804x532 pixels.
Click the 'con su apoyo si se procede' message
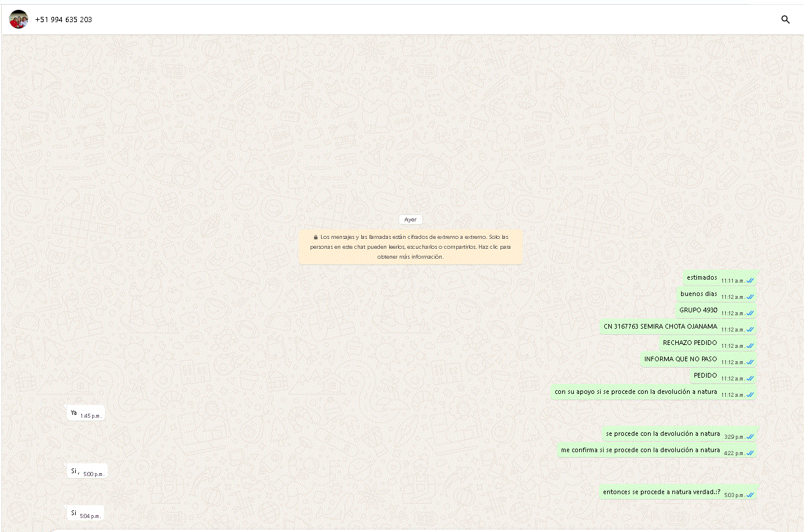pos(636,392)
